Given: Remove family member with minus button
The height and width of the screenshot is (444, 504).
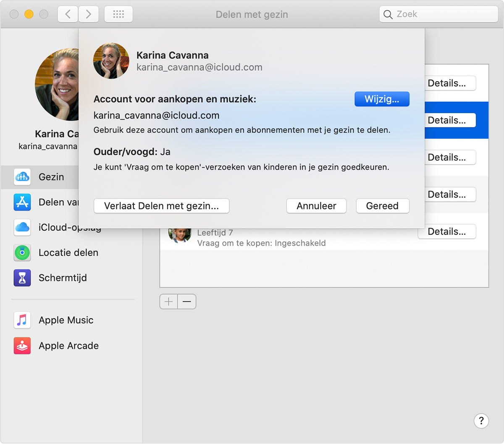Looking at the screenshot, I should point(187,301).
